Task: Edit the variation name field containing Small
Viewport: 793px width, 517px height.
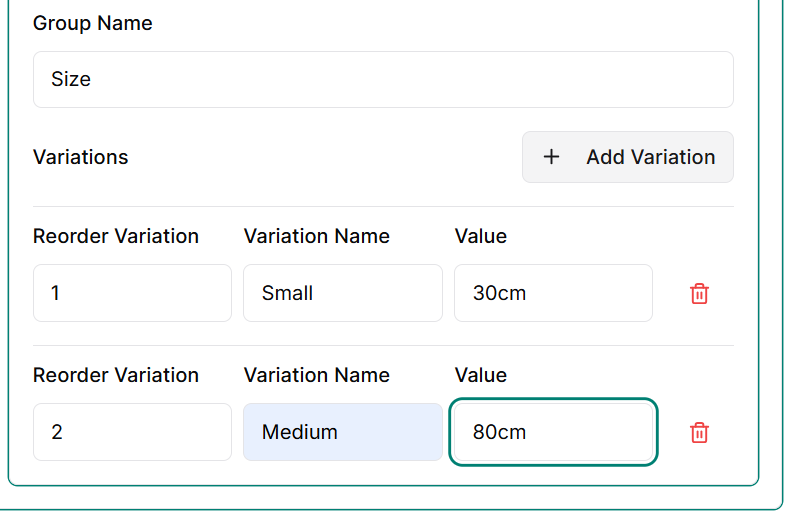Action: pos(342,293)
